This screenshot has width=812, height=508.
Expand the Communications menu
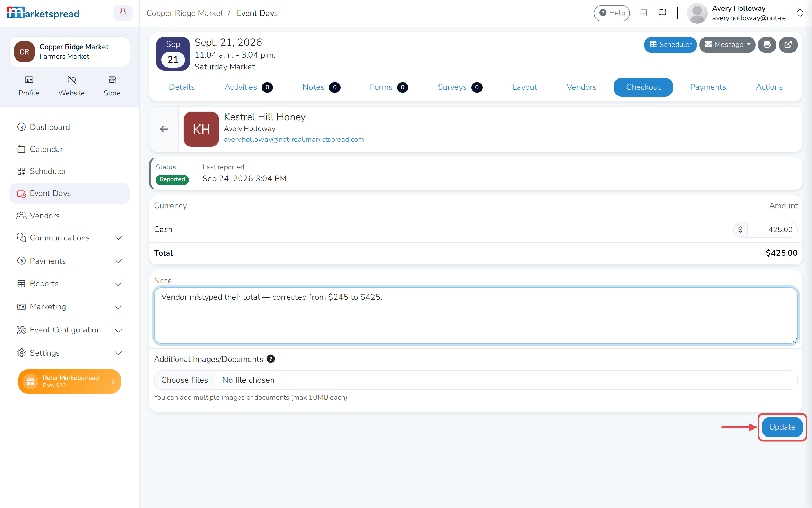69,238
